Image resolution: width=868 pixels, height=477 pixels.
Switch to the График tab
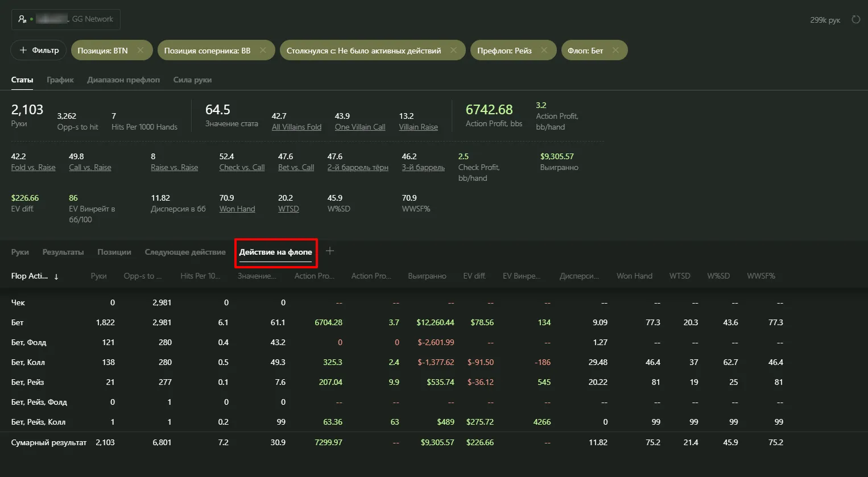pos(60,80)
